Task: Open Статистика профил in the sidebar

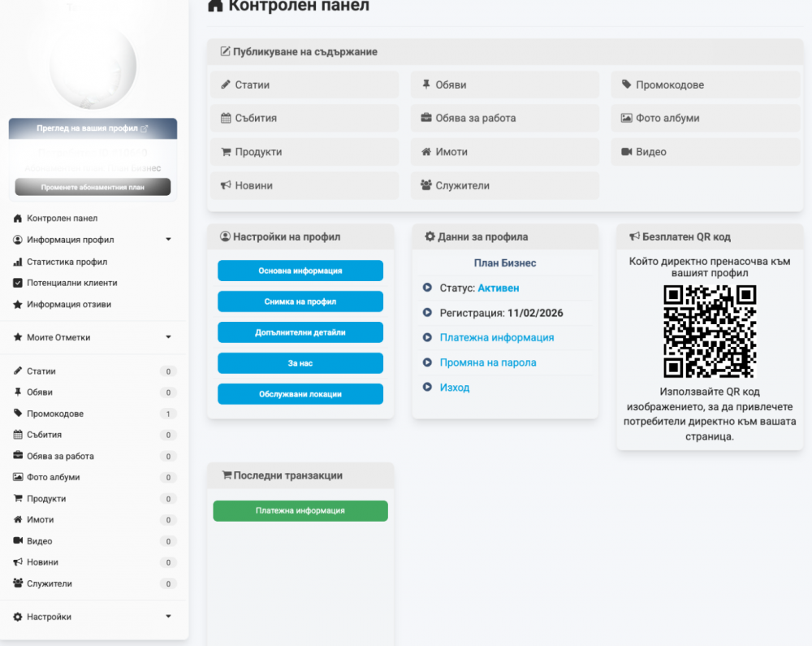Action: click(x=67, y=262)
